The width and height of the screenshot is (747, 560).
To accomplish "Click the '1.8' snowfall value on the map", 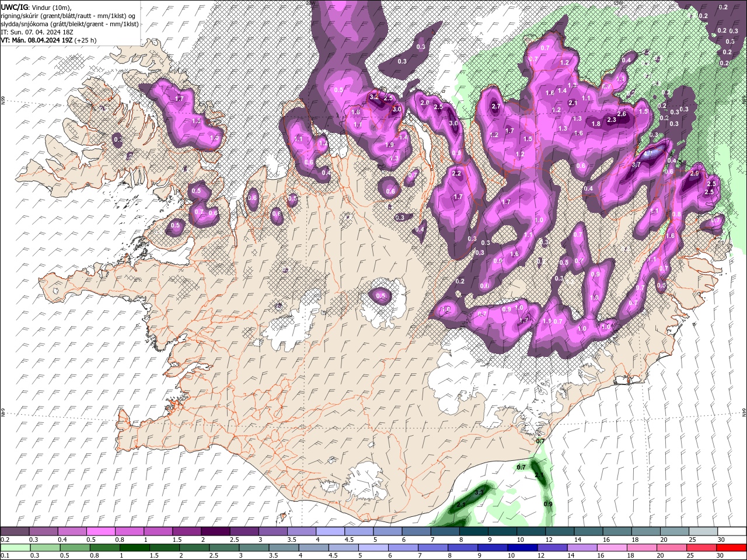I will 596,124.
